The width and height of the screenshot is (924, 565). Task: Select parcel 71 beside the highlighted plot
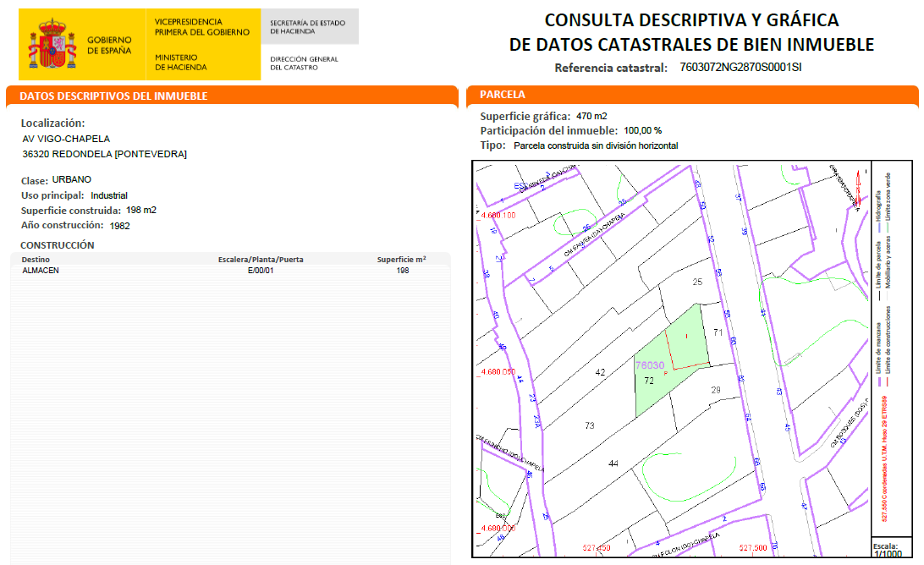click(x=718, y=332)
